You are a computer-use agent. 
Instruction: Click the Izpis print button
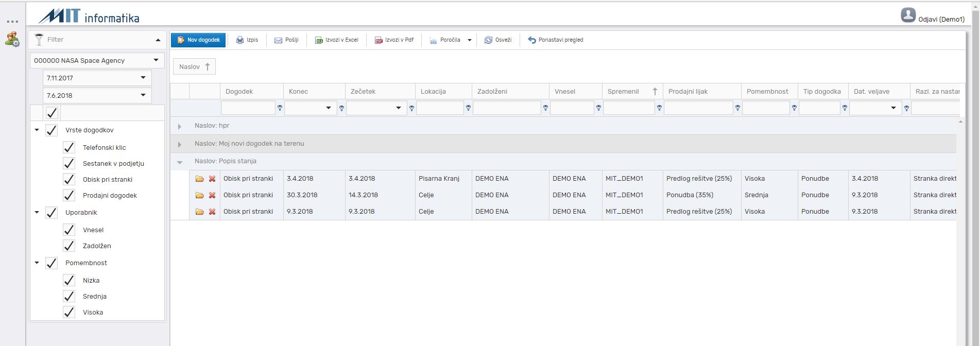coord(247,40)
